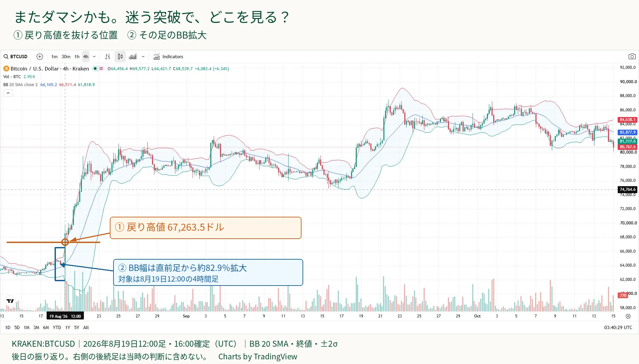
Task: Set range to 1D
Action: coord(8,327)
